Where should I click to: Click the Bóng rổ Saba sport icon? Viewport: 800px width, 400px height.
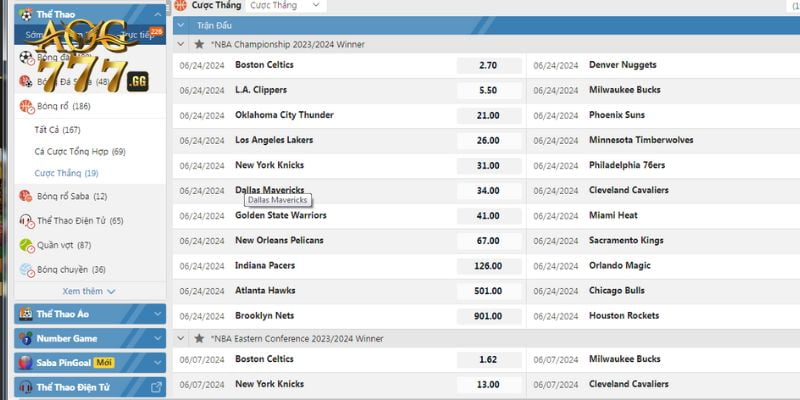click(27, 196)
